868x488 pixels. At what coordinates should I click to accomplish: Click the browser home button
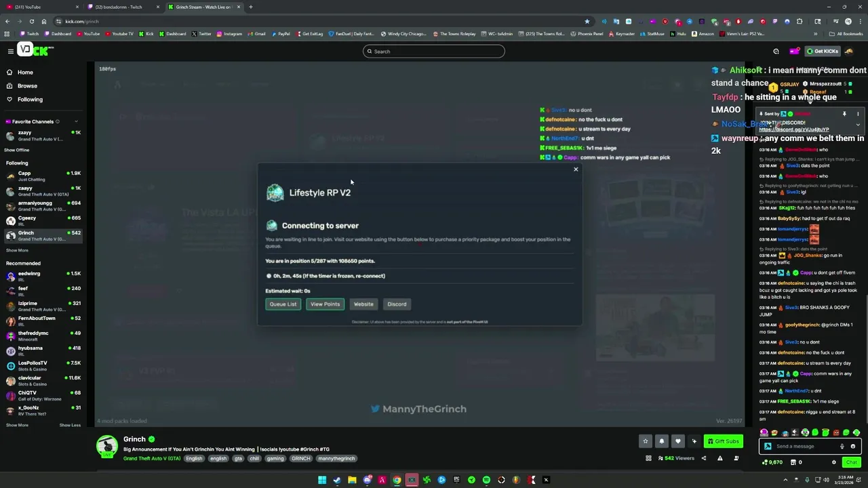click(44, 21)
